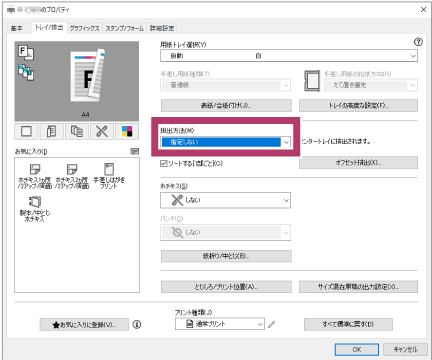This screenshot has width=432, height=360.
Task: Click the とじしろ/プリント位置 button
Action: tap(226, 287)
